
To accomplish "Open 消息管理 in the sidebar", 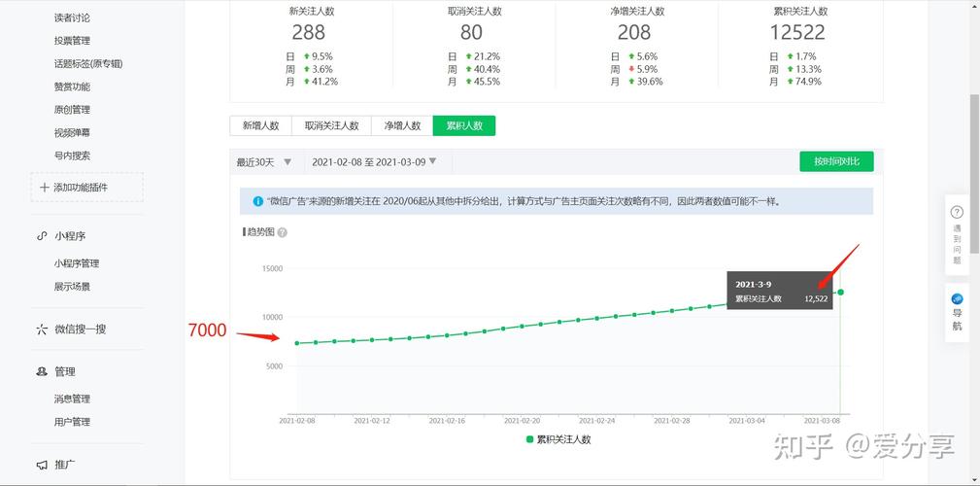I will [72, 399].
